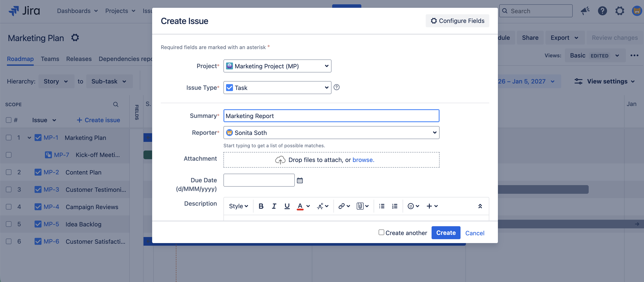
Task: Open the Issue Type dropdown
Action: (277, 88)
